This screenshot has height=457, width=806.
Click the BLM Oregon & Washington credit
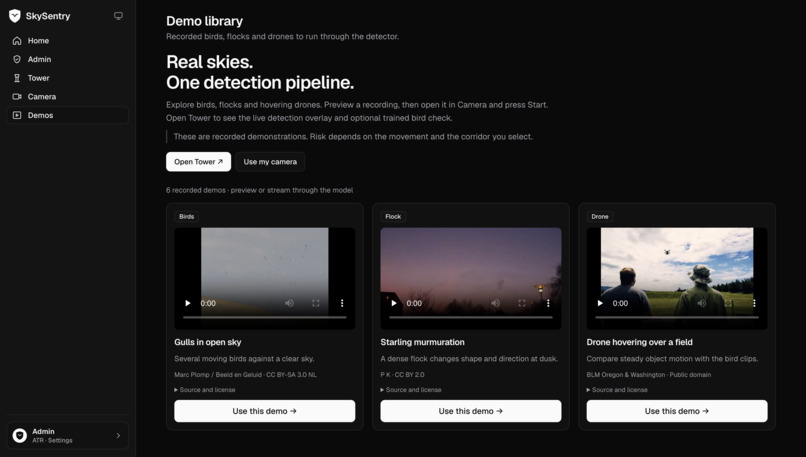click(x=649, y=375)
